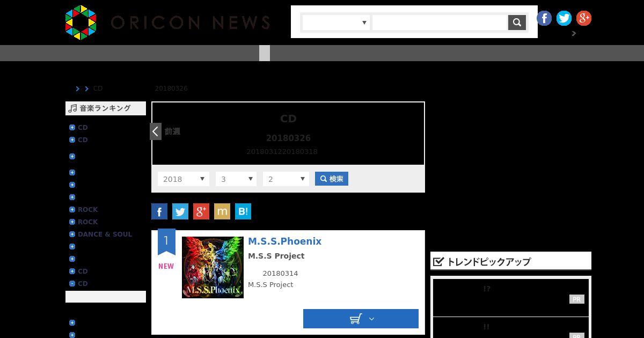Open the week dropdown showing 2

[286, 179]
